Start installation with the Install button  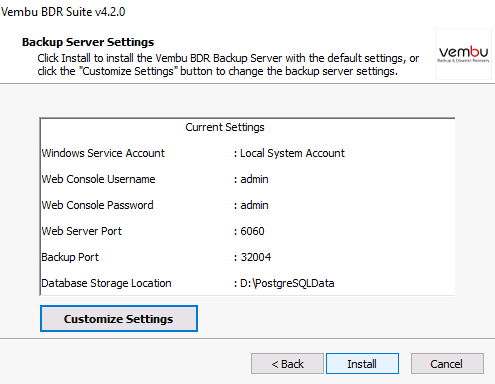362,364
